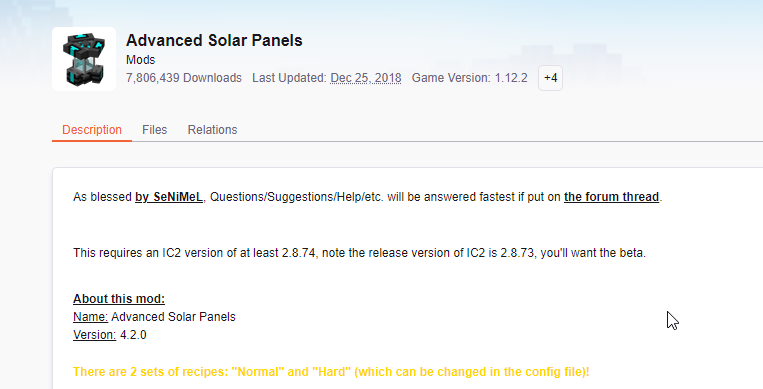This screenshot has height=389, width=763.
Task: Click the Advanced Solar Panels mod icon
Action: pos(84,59)
